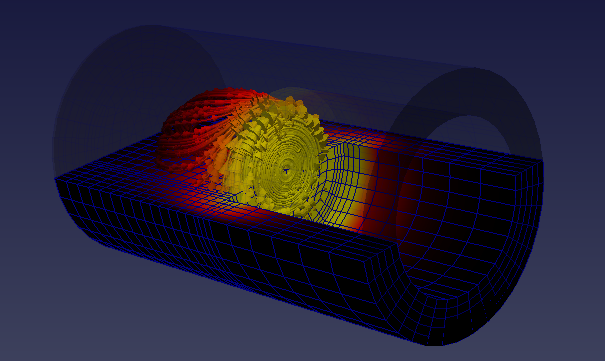This screenshot has width=605, height=361.
Task: Click the center of the yellow spiral glyph disc
Action: (x=286, y=170)
